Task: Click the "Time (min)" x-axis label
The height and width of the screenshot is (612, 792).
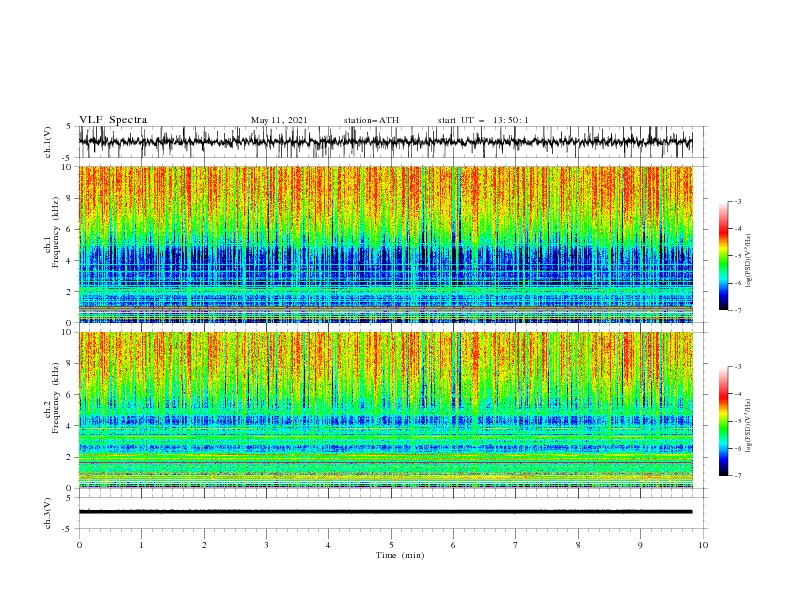Action: [x=400, y=555]
